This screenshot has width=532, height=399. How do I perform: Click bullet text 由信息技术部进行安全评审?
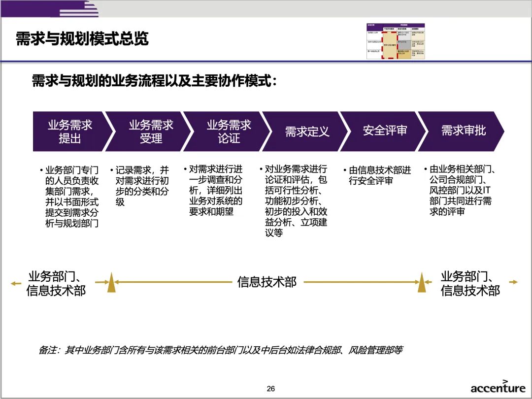(377, 175)
